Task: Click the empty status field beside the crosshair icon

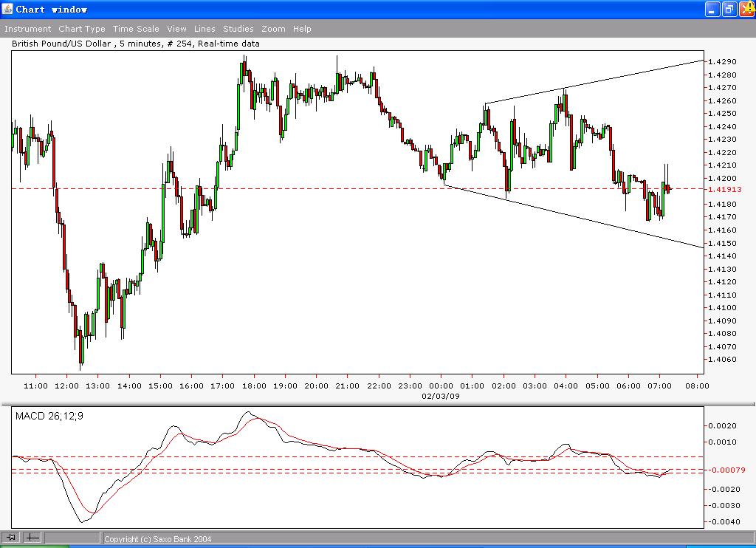Action: (x=72, y=538)
